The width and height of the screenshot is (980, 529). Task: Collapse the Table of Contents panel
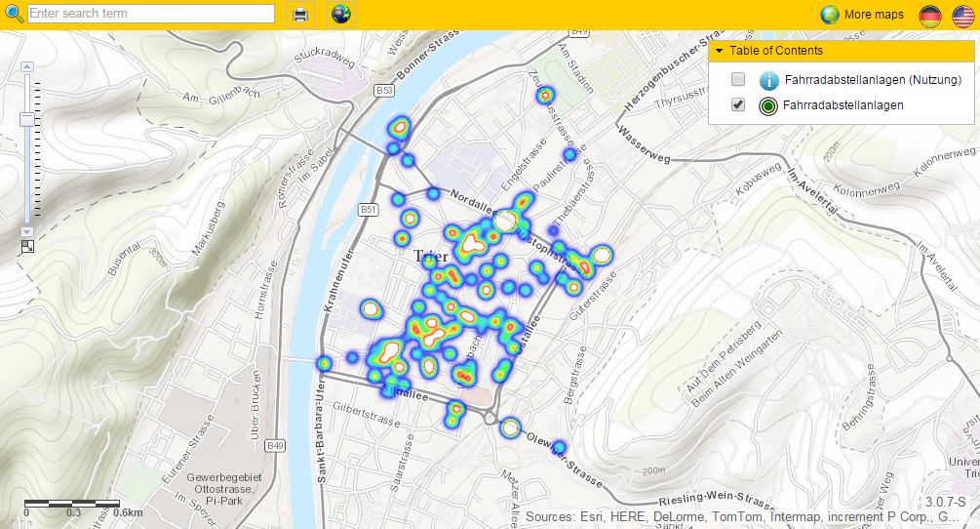719,51
